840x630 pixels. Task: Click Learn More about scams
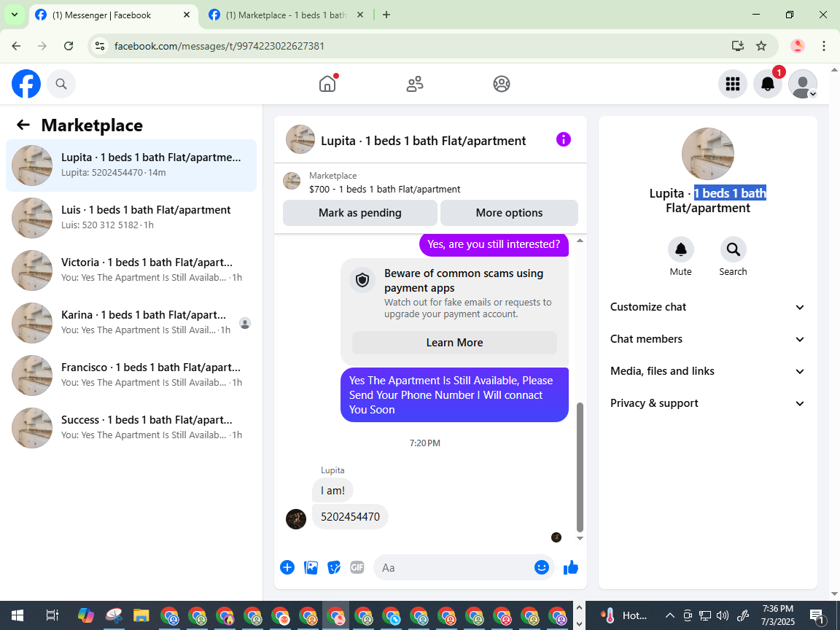click(x=454, y=342)
